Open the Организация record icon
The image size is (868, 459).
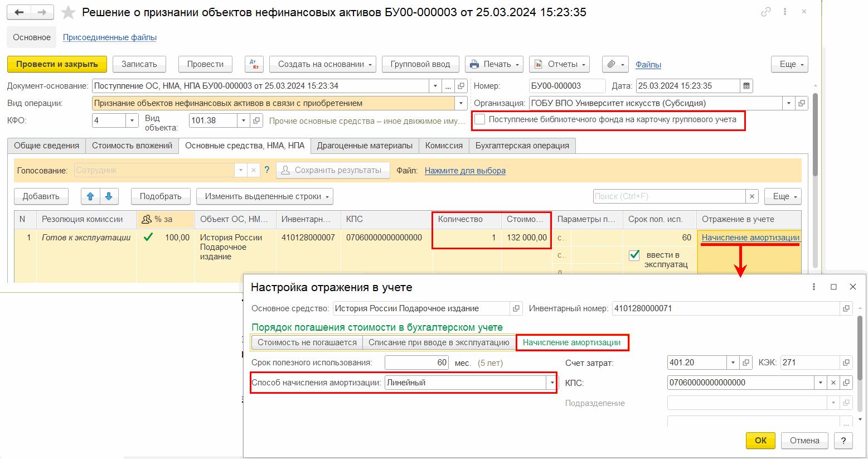pos(802,103)
